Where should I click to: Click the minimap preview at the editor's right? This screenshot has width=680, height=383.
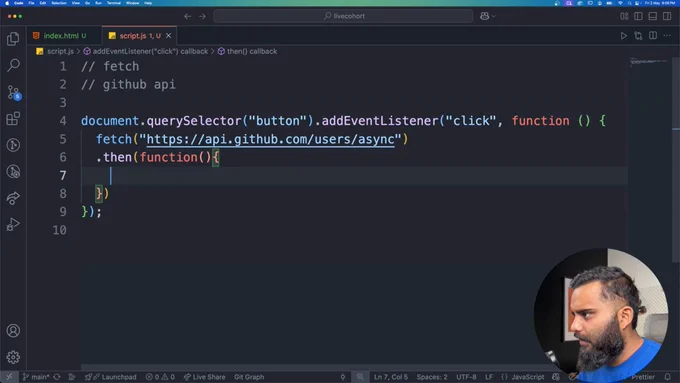click(648, 62)
